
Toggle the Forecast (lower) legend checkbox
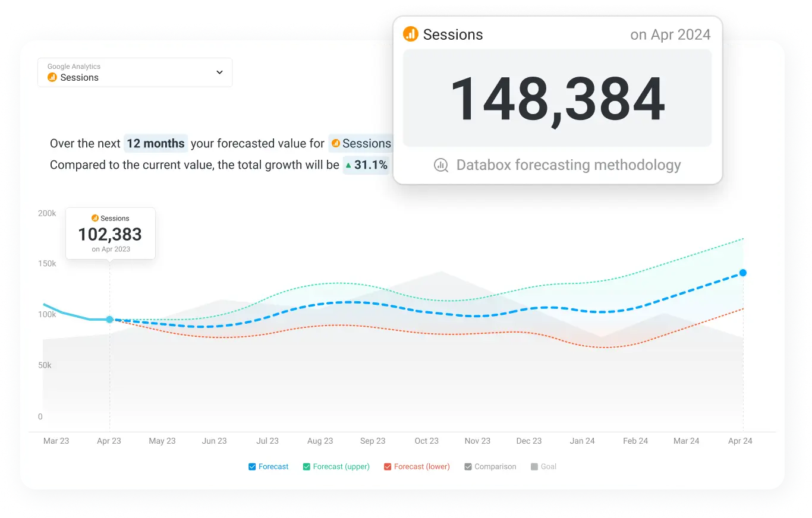pos(388,467)
